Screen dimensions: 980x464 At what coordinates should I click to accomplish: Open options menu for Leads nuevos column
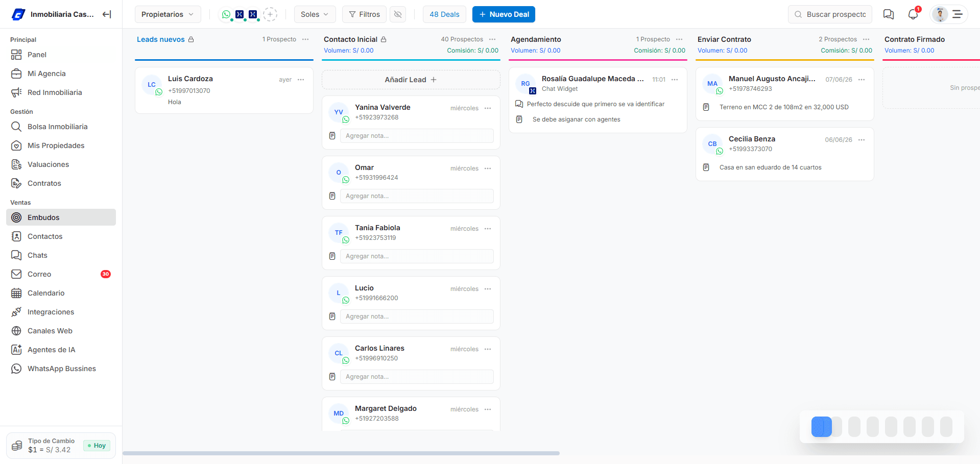tap(305, 39)
